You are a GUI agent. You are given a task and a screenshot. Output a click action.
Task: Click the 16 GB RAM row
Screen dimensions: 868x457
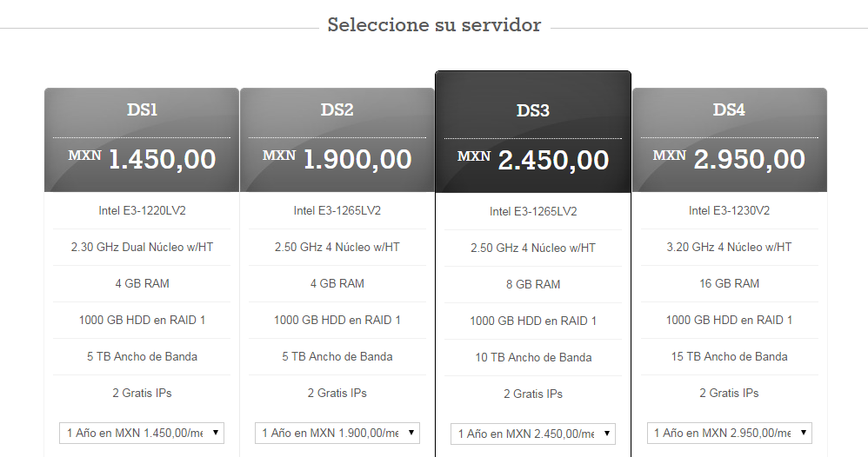[729, 284]
